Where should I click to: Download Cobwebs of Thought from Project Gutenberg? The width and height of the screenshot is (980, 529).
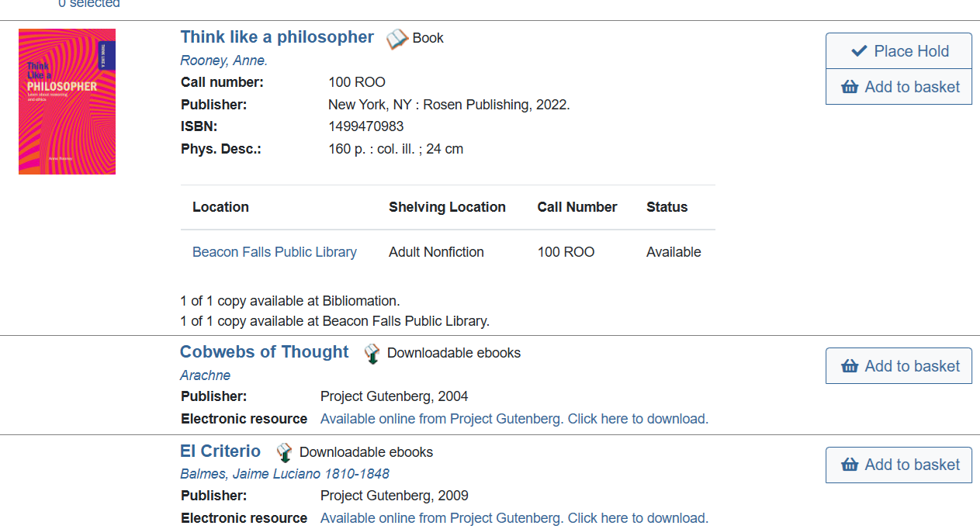coord(514,419)
